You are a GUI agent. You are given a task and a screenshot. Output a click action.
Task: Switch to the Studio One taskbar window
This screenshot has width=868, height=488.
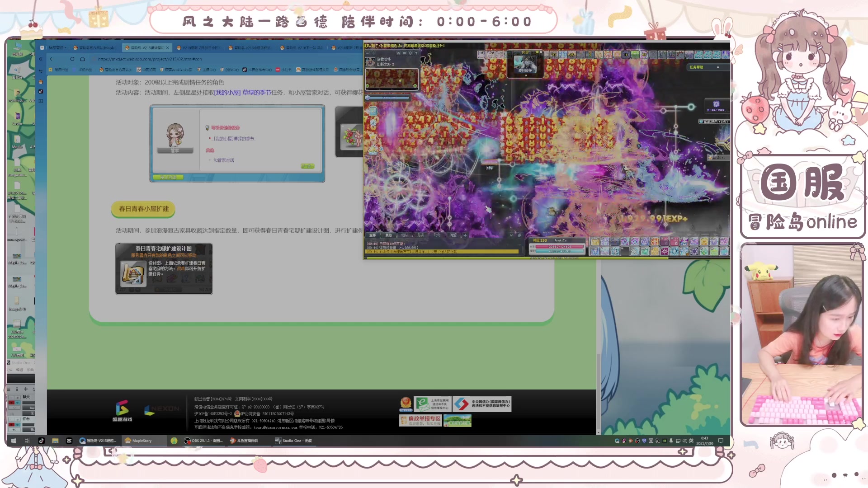(294, 441)
